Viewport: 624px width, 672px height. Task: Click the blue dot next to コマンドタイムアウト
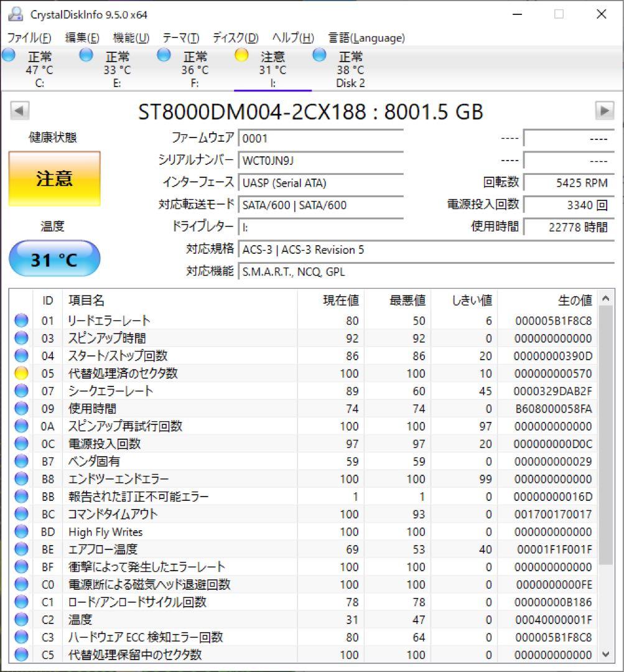pyautogui.click(x=22, y=514)
